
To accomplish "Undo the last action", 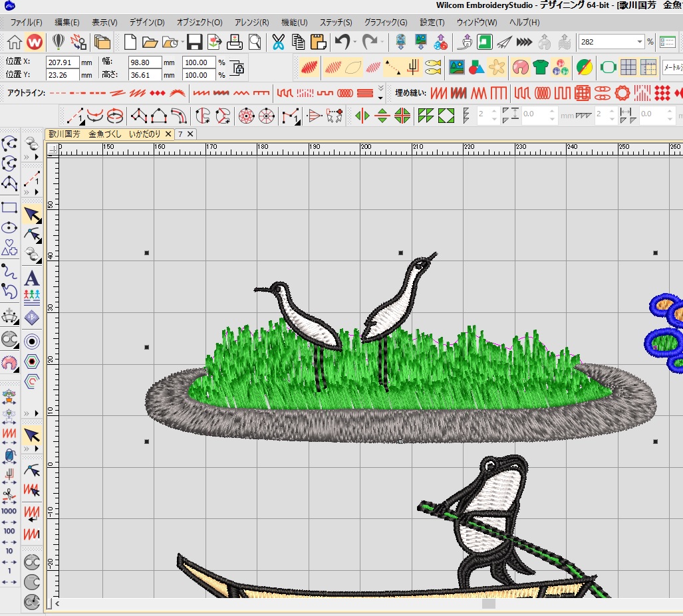I will (342, 43).
